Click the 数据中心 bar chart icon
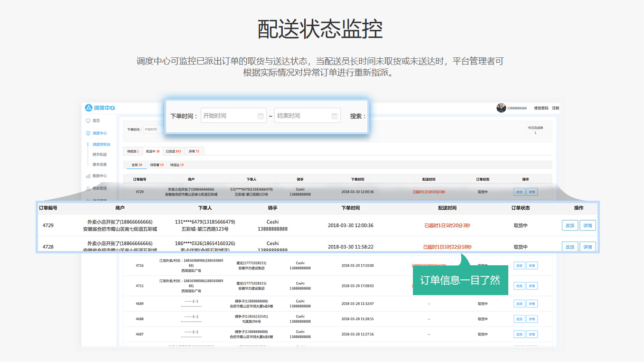 coord(88,176)
